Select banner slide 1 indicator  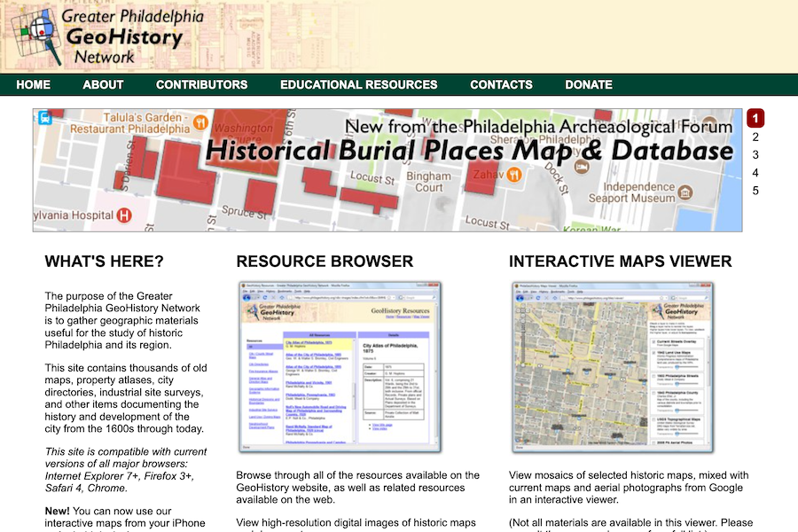pyautogui.click(x=755, y=118)
